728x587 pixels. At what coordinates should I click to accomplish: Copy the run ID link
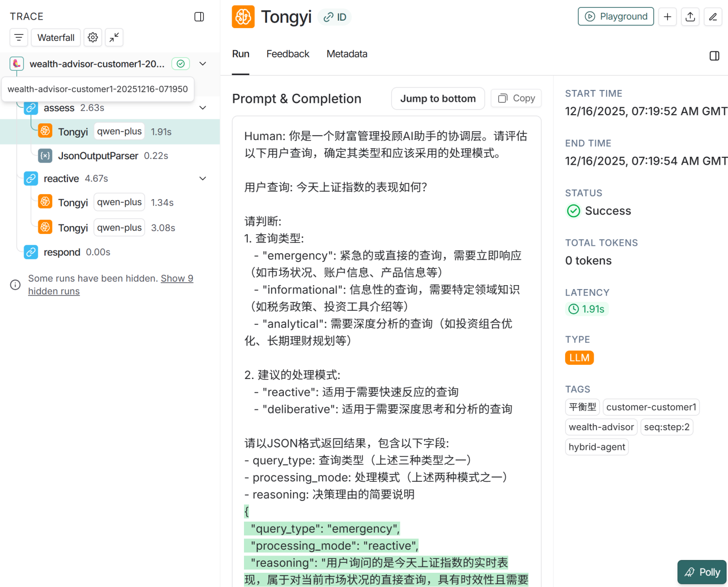point(335,17)
